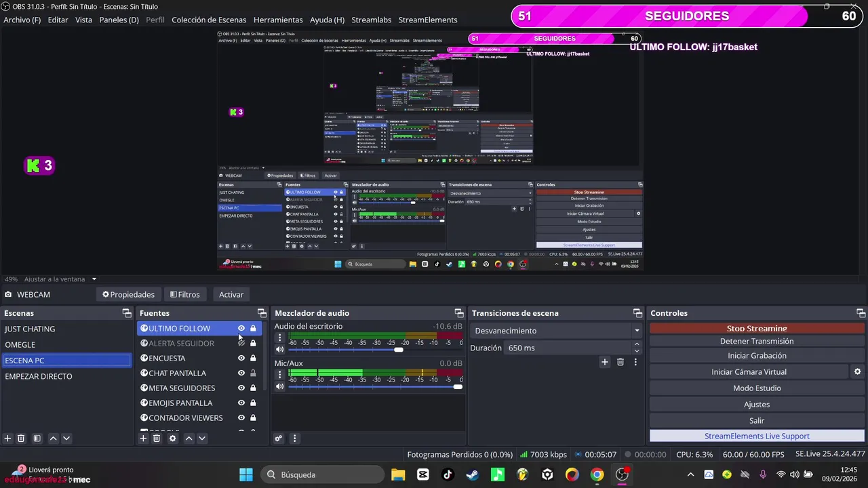This screenshot has height=488, width=868.
Task: Open the StreamElements menu
Action: click(428, 20)
